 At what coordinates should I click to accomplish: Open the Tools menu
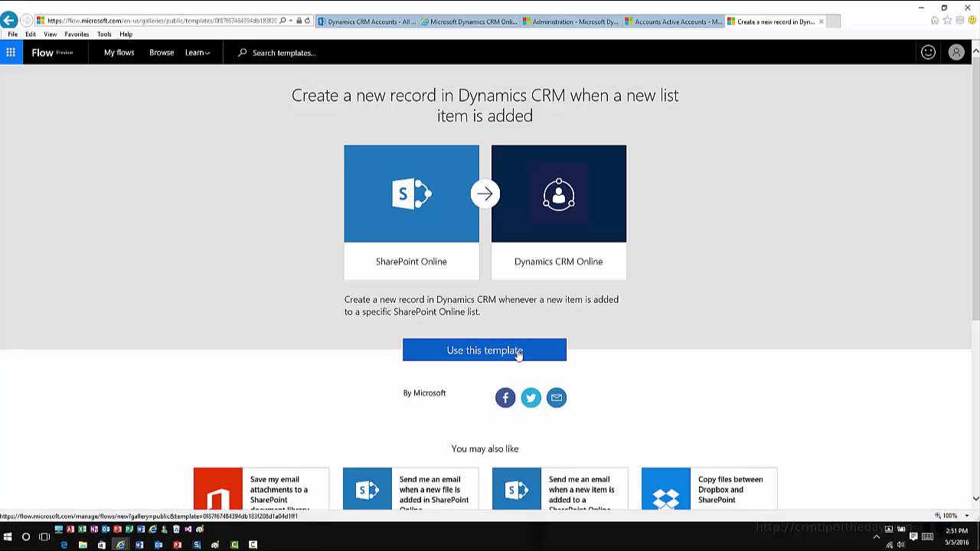pos(104,34)
